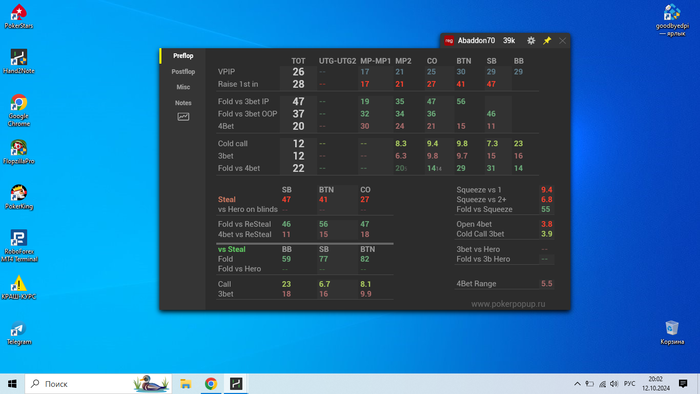The height and width of the screenshot is (394, 700).
Task: Click the BB Cold call value 23
Action: [518, 144]
